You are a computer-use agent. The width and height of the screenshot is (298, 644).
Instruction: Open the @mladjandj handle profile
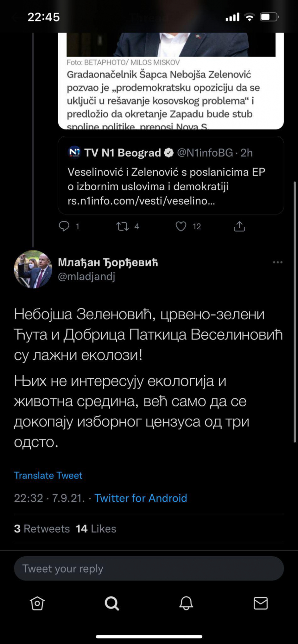86,276
